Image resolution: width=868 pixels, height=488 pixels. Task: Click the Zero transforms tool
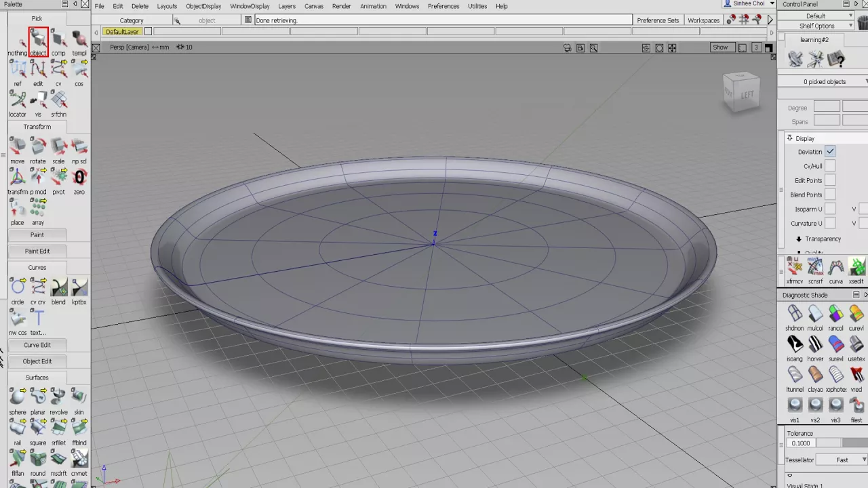coord(79,180)
